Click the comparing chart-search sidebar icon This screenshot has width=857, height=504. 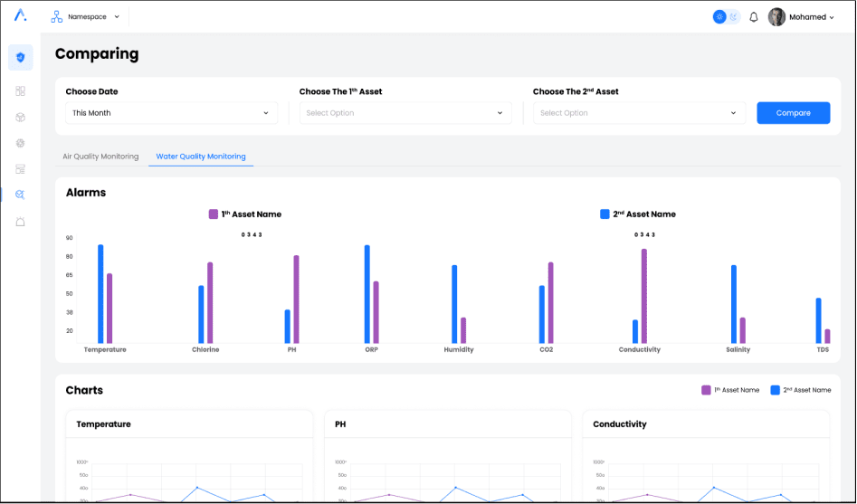coord(20,195)
